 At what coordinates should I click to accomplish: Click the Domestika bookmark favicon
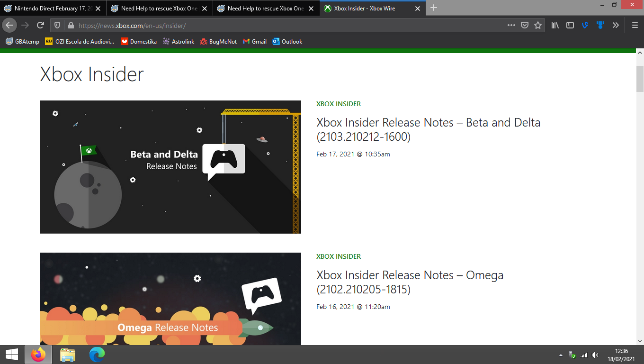pos(125,42)
